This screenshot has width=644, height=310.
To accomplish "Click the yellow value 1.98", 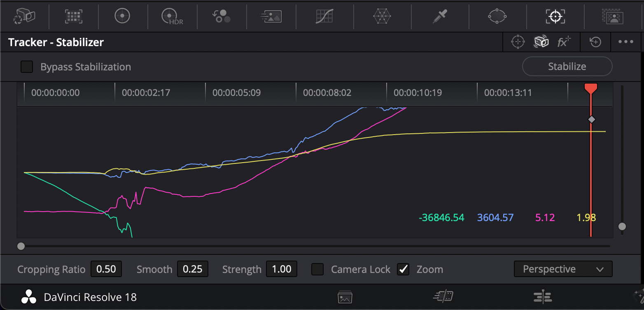I will [x=586, y=218].
